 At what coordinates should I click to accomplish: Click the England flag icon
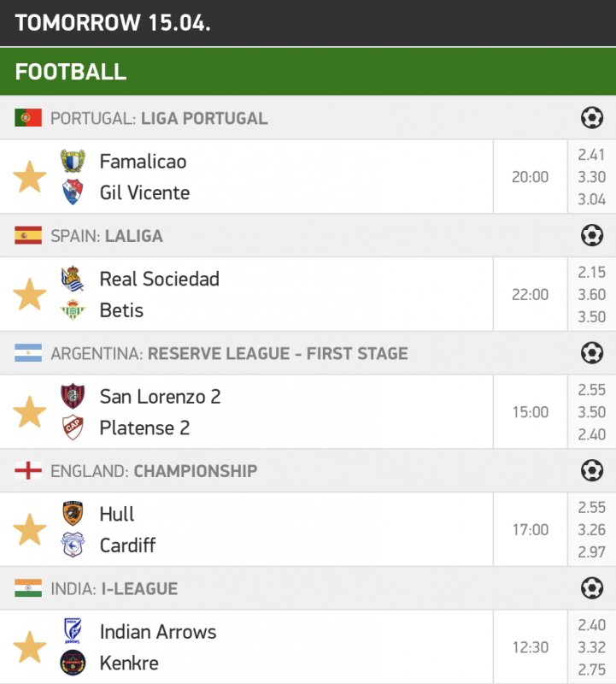[28, 470]
